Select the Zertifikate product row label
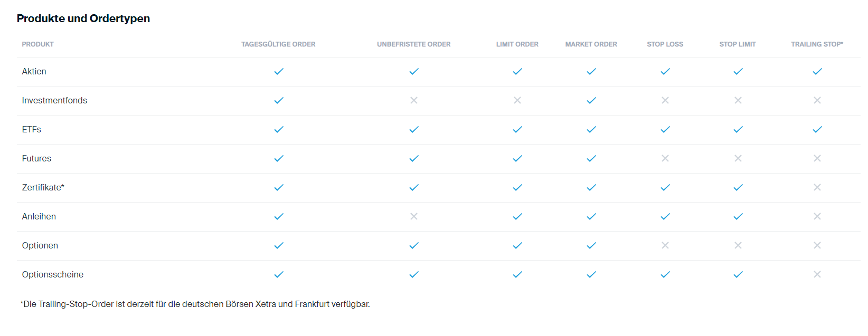The height and width of the screenshot is (336, 868). coord(43,187)
